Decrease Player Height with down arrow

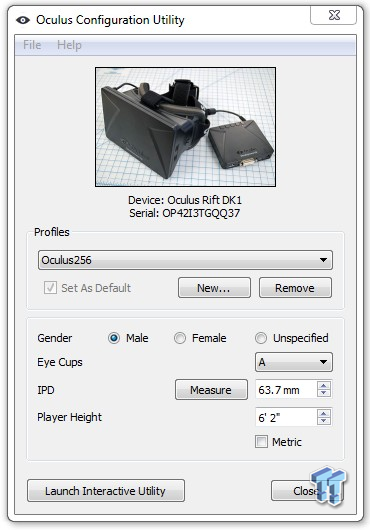(324, 421)
